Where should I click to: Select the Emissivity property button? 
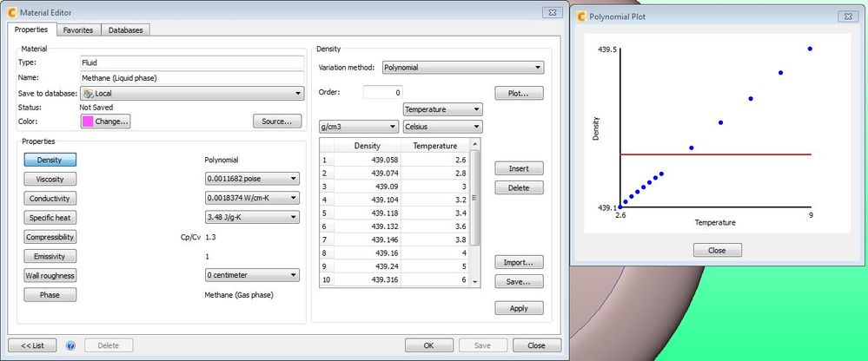pyautogui.click(x=50, y=257)
